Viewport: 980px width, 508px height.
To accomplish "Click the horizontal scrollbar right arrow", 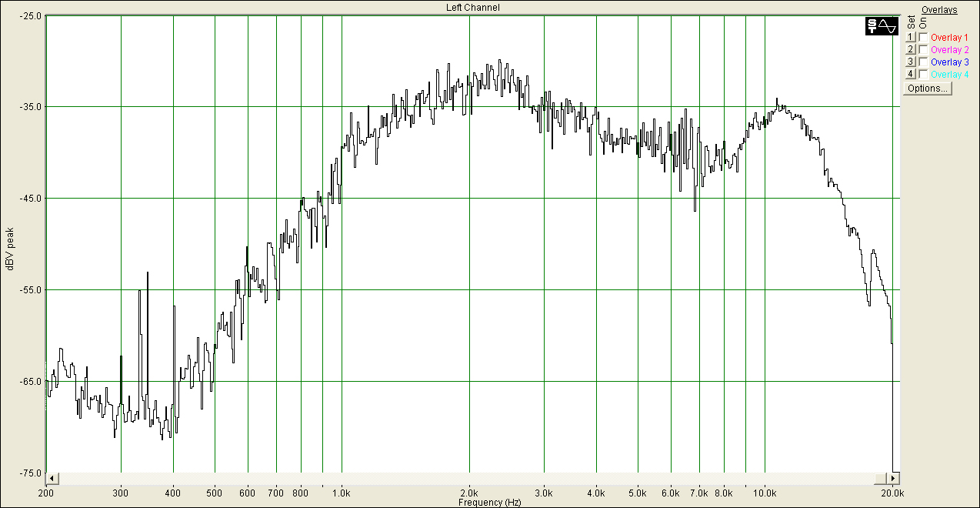I will (894, 478).
